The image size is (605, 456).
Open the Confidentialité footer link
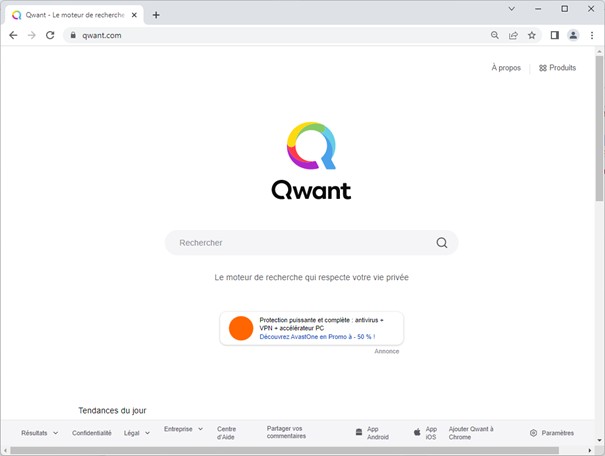click(91, 433)
